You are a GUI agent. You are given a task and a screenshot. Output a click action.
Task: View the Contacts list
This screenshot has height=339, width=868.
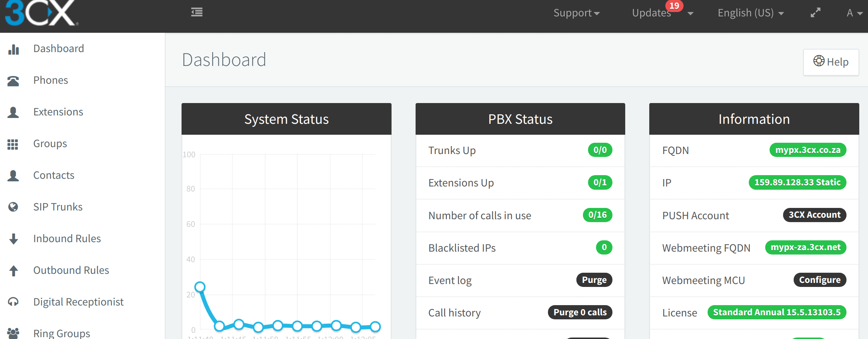(54, 175)
